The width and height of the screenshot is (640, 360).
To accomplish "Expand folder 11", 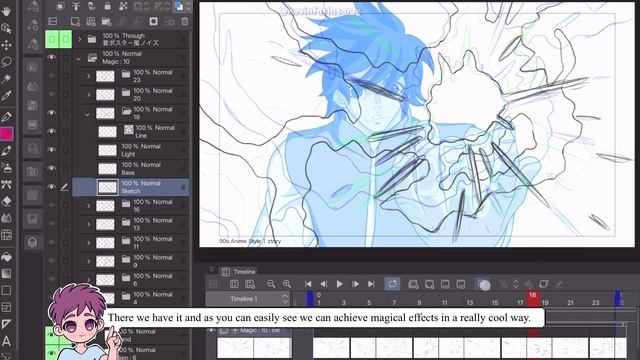I will (x=88, y=243).
